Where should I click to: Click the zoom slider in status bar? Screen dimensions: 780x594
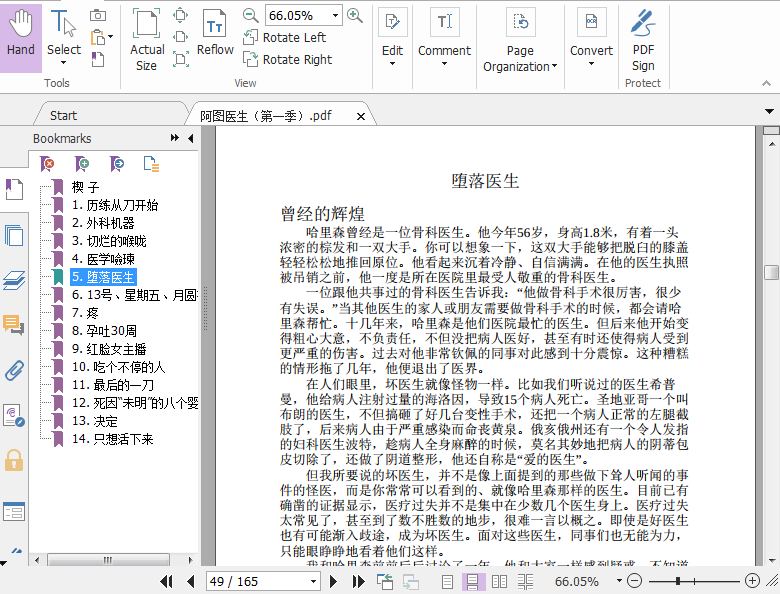coord(679,581)
